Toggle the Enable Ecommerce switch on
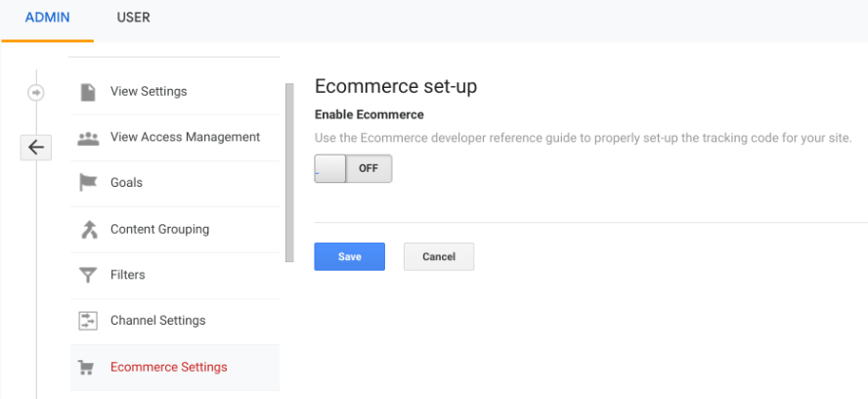The height and width of the screenshot is (399, 868). tap(353, 168)
